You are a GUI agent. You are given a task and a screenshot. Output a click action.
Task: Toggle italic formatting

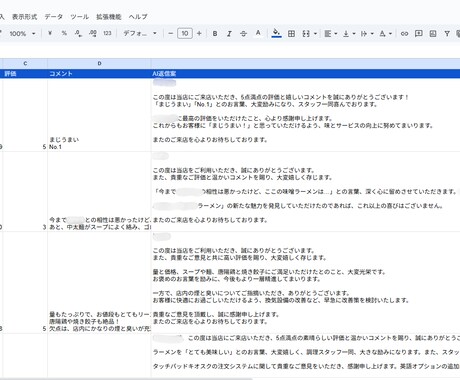point(229,33)
